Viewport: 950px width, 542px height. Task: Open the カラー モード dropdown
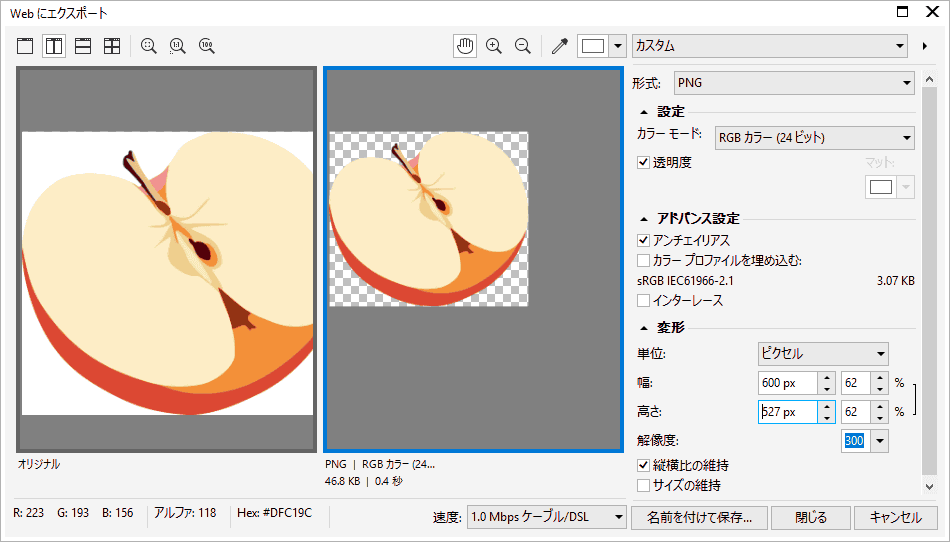click(814, 137)
